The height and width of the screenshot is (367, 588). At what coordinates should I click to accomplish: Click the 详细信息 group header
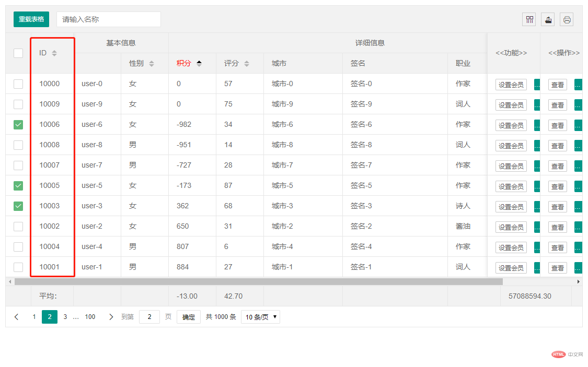click(370, 43)
